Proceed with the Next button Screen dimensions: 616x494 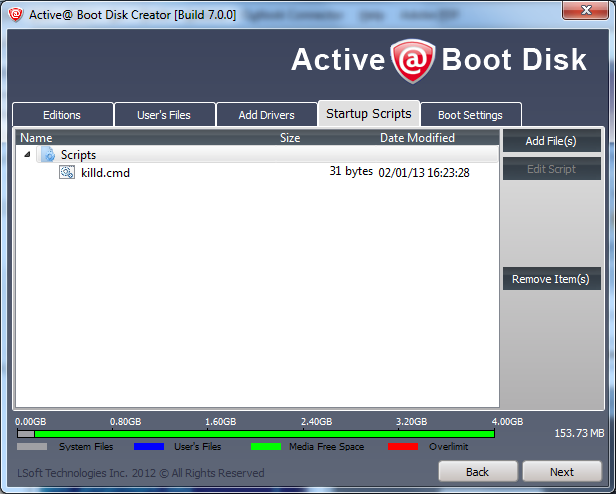click(562, 471)
